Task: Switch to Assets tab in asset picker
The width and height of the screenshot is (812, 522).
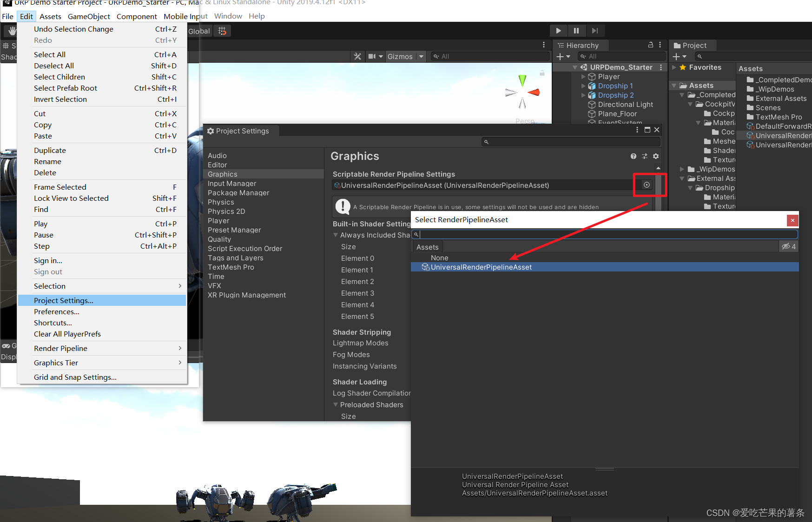Action: [x=428, y=247]
